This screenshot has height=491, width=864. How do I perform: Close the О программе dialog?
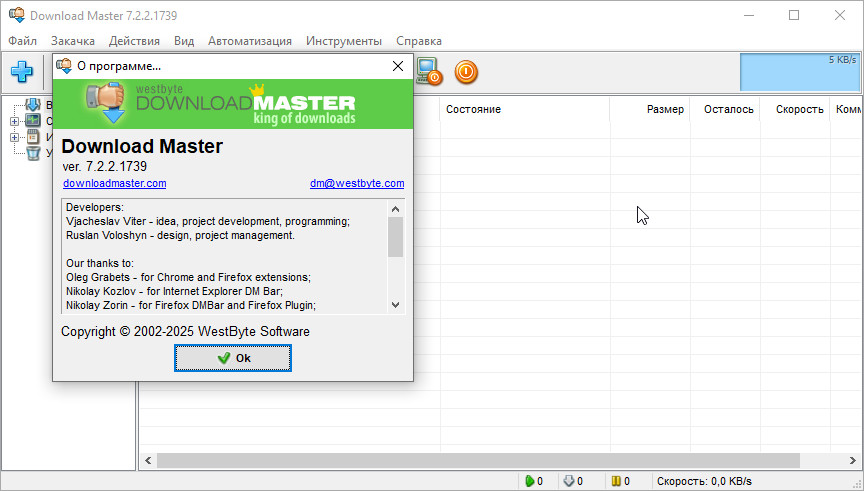[x=398, y=66]
